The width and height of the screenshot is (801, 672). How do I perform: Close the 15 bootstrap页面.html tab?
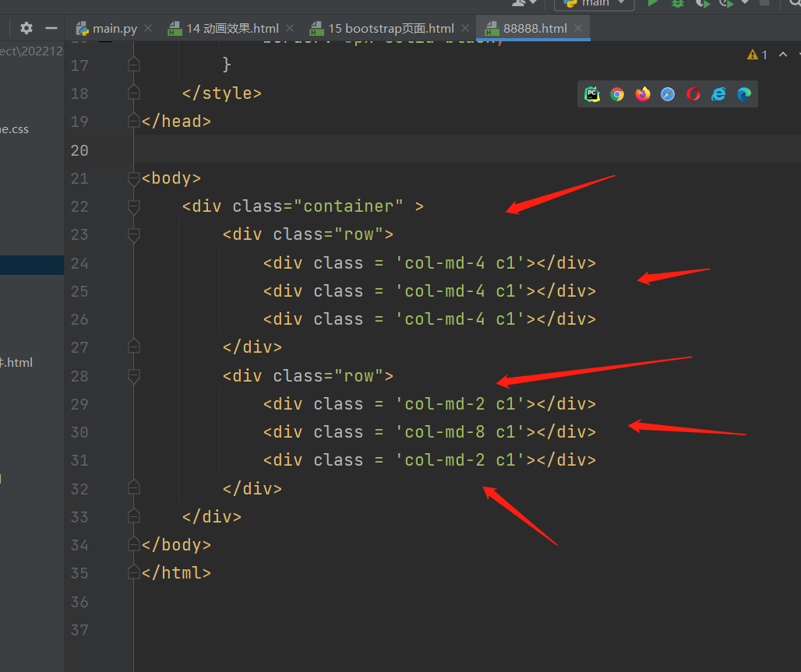[x=465, y=29]
